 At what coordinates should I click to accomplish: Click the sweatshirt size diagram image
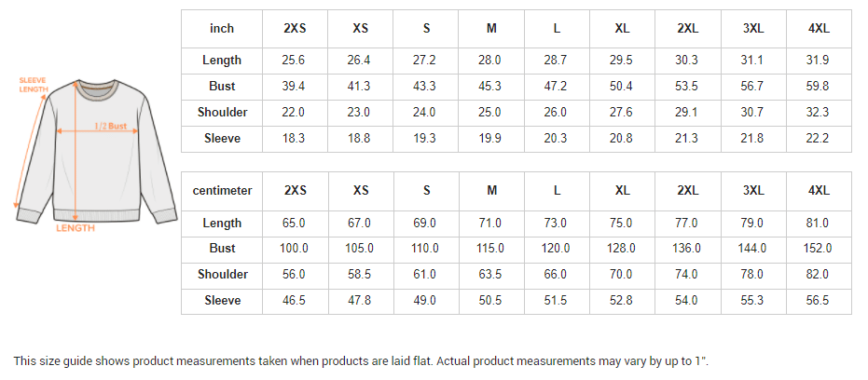click(95, 154)
